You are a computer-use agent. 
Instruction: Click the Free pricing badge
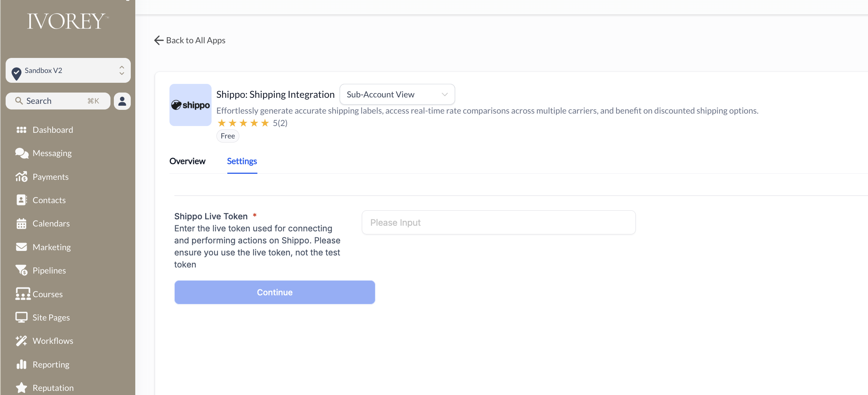pyautogui.click(x=228, y=136)
